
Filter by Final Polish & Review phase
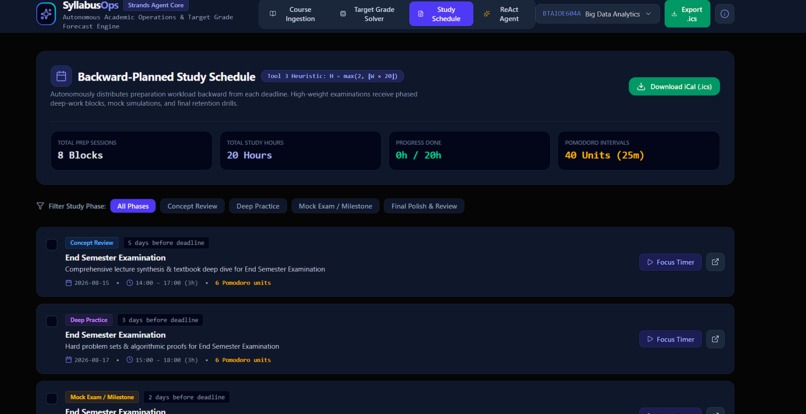(424, 206)
